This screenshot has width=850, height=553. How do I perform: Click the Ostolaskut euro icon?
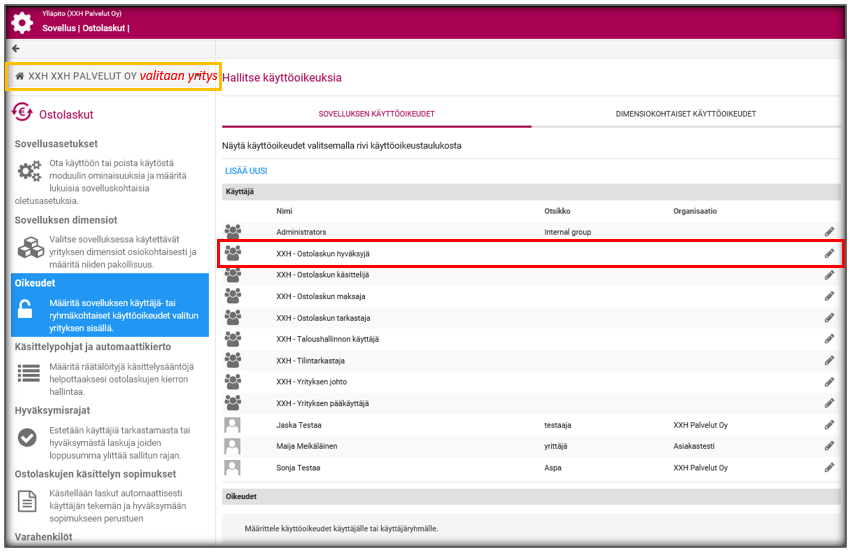point(22,112)
